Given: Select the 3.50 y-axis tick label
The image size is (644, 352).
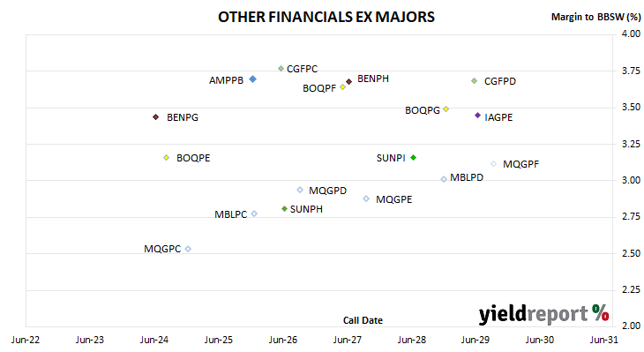Looking at the screenshot, I should pos(631,107).
